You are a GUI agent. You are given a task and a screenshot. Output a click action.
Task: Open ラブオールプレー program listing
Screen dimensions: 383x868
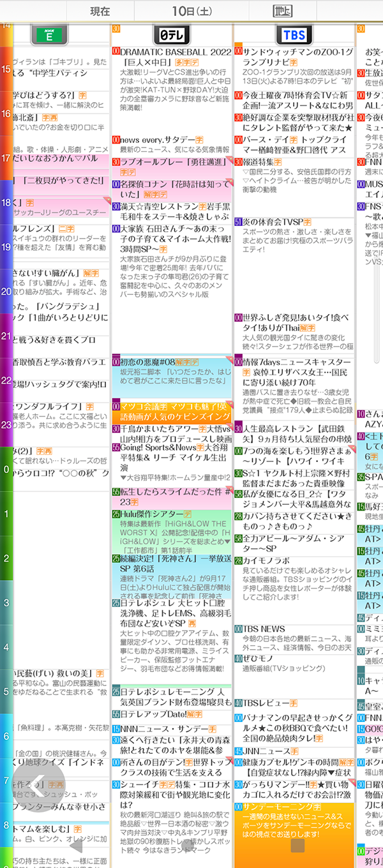(171, 167)
